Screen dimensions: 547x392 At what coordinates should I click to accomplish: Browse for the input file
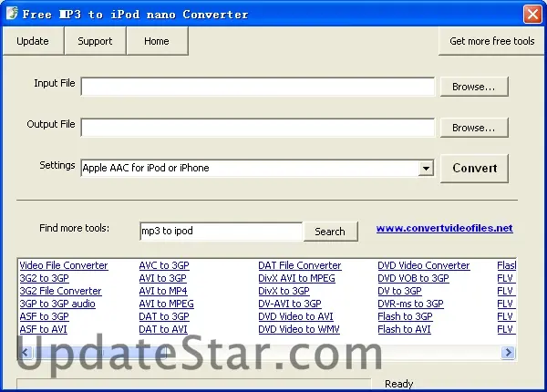[474, 87]
